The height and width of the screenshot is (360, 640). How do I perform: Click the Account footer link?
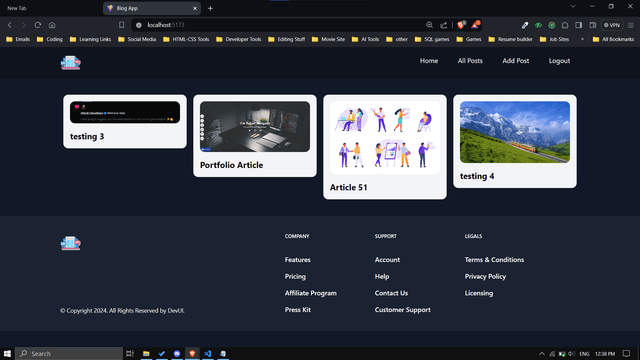click(x=387, y=260)
